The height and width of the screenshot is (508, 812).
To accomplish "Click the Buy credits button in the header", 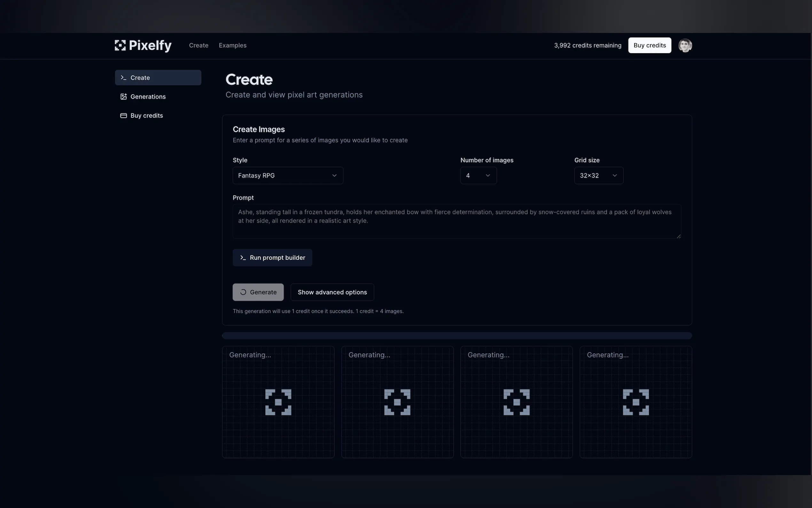I will [649, 45].
